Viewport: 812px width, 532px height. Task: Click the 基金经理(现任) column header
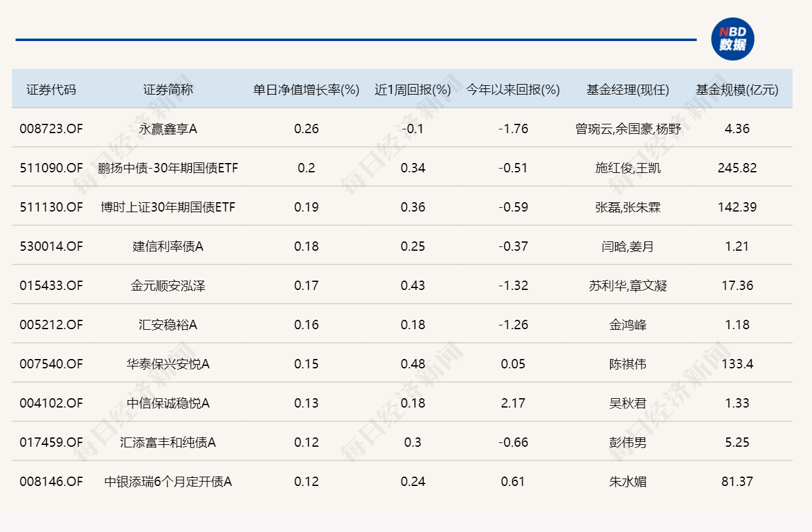628,90
